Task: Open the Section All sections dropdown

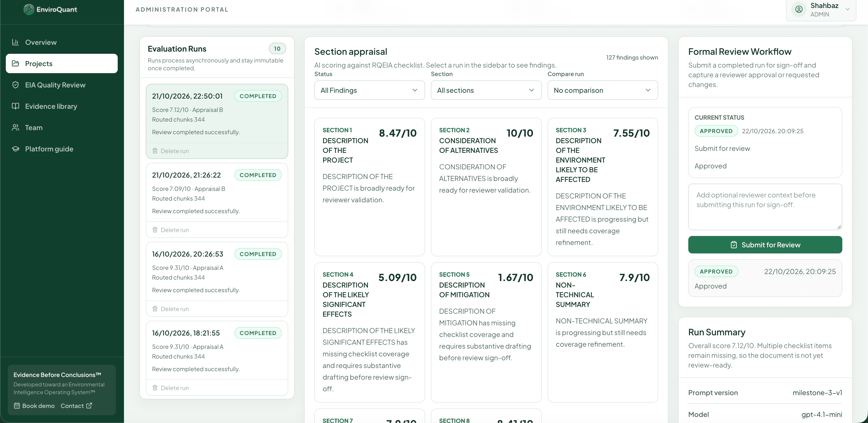Action: click(486, 90)
